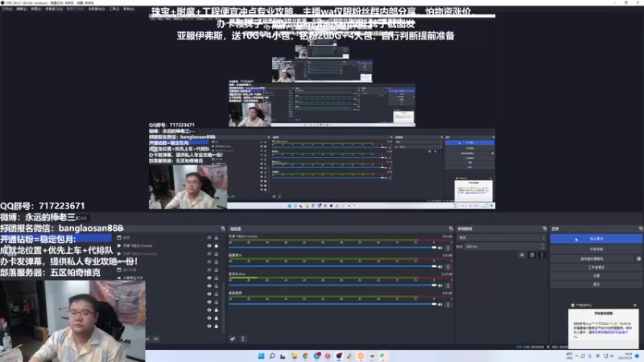Open advanced audio properties gear icon
Screen dimensions: 644x362
[x=233, y=339]
